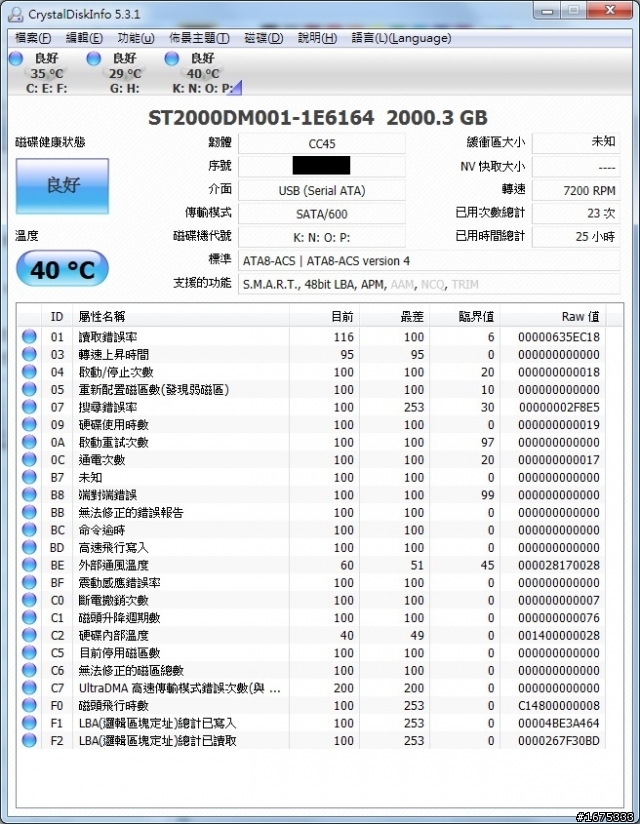The height and width of the screenshot is (825, 640).
Task: Open the 功能(u) menu
Action: 135,38
